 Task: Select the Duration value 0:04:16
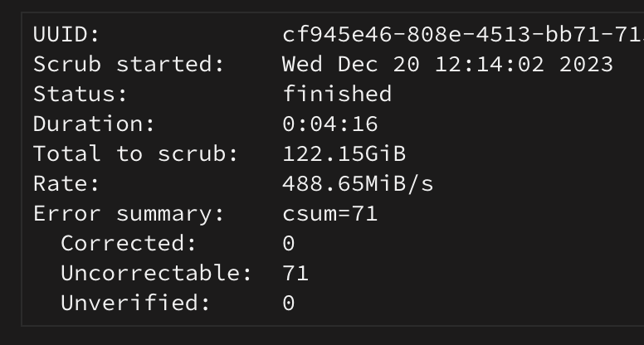pyautogui.click(x=330, y=124)
